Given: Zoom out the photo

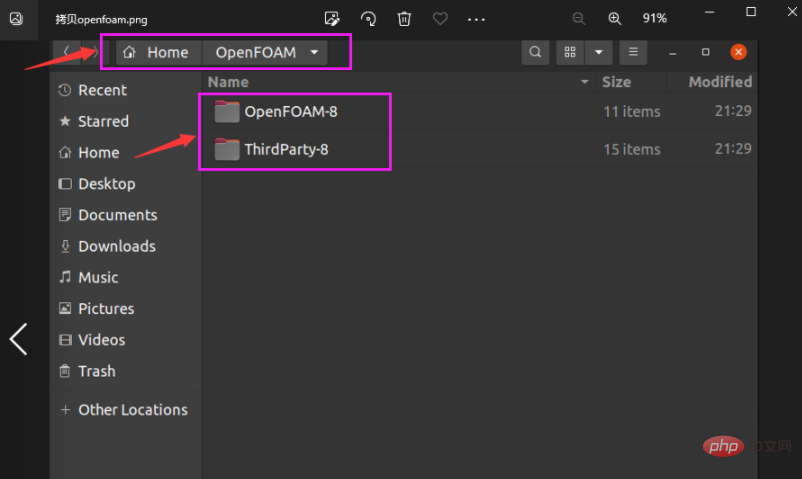Looking at the screenshot, I should click(x=578, y=19).
